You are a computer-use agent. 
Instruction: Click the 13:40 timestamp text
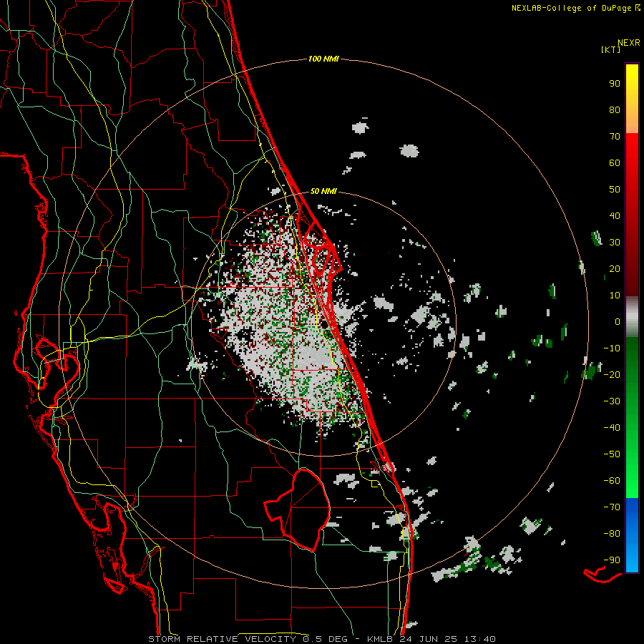coord(479,639)
